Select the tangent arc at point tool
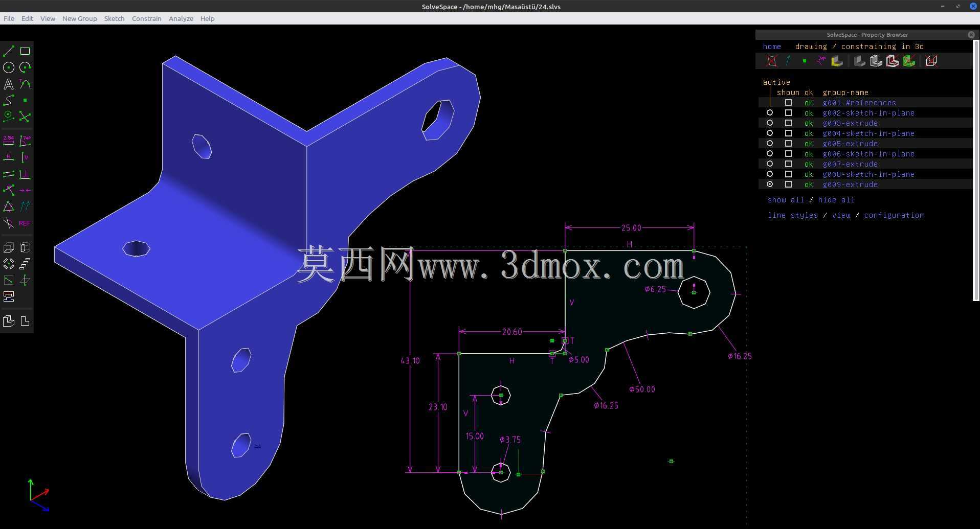 coord(25,84)
